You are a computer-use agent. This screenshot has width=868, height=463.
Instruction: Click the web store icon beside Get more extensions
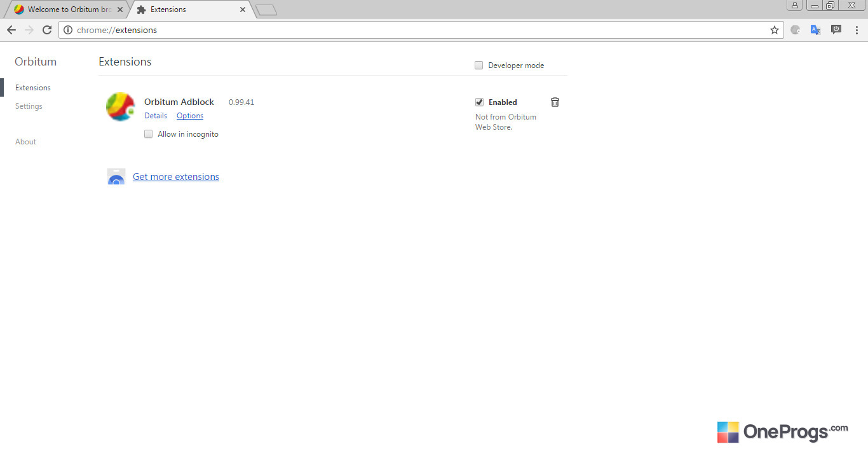[x=116, y=177]
